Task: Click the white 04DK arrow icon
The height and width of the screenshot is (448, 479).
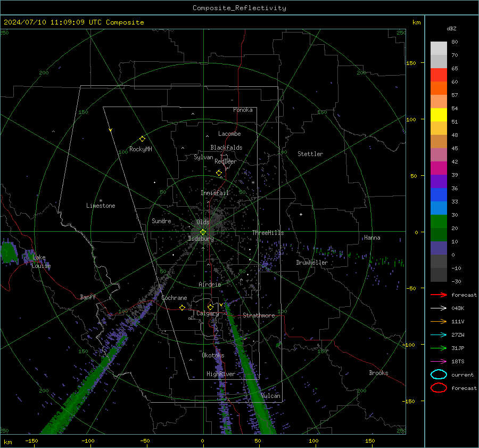Action: pyautogui.click(x=439, y=308)
